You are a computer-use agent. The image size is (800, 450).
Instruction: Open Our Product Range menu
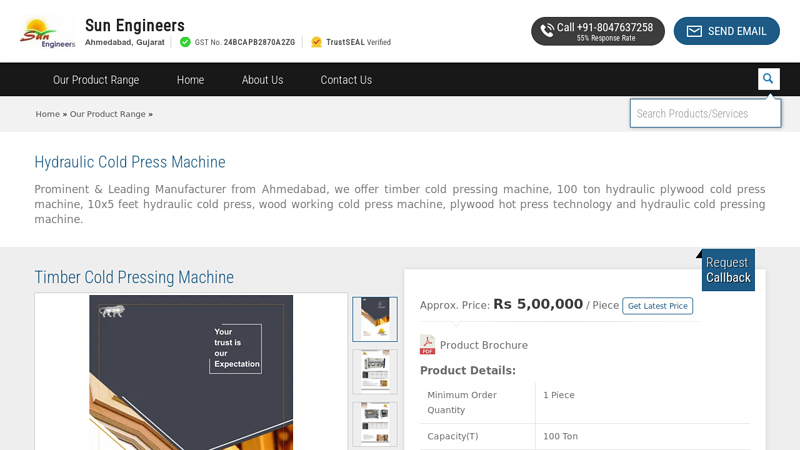point(96,80)
